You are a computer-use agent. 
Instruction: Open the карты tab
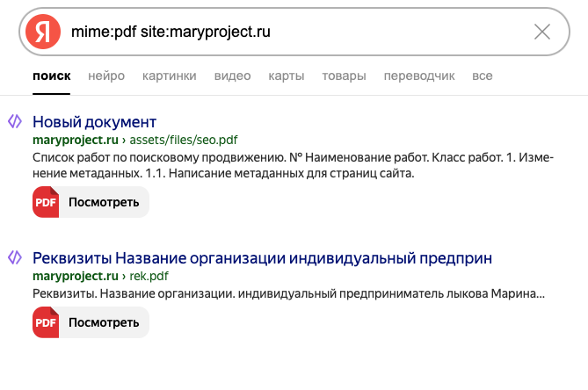[x=287, y=76]
